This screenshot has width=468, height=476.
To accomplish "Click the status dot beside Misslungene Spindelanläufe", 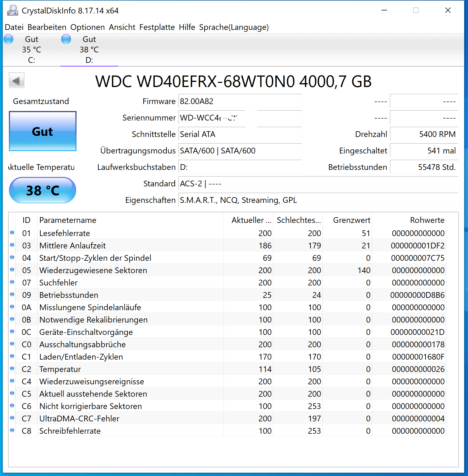I will 12,307.
